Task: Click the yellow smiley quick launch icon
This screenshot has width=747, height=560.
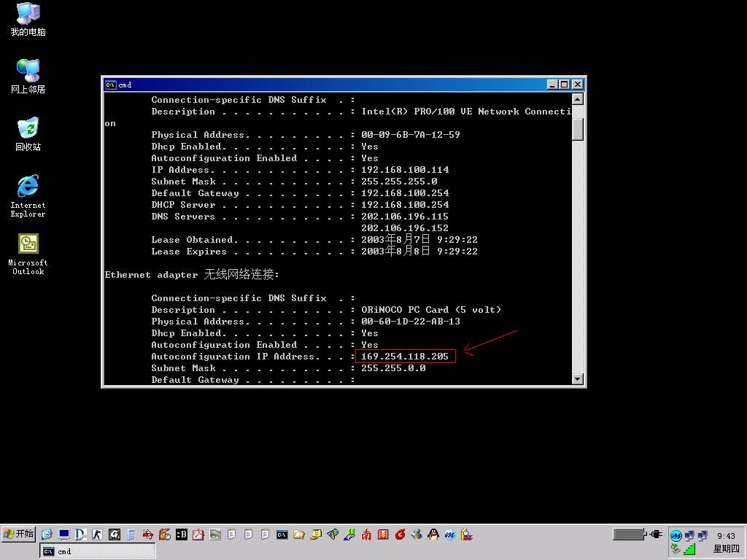Action: tap(315, 534)
